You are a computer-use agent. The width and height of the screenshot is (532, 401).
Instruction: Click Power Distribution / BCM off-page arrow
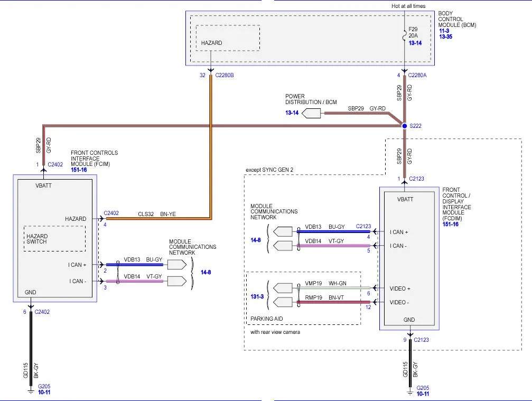click(311, 113)
